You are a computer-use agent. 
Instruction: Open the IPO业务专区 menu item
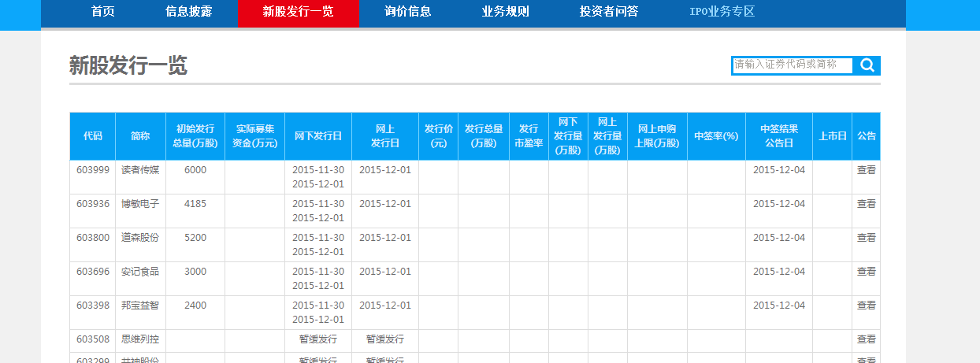(722, 12)
